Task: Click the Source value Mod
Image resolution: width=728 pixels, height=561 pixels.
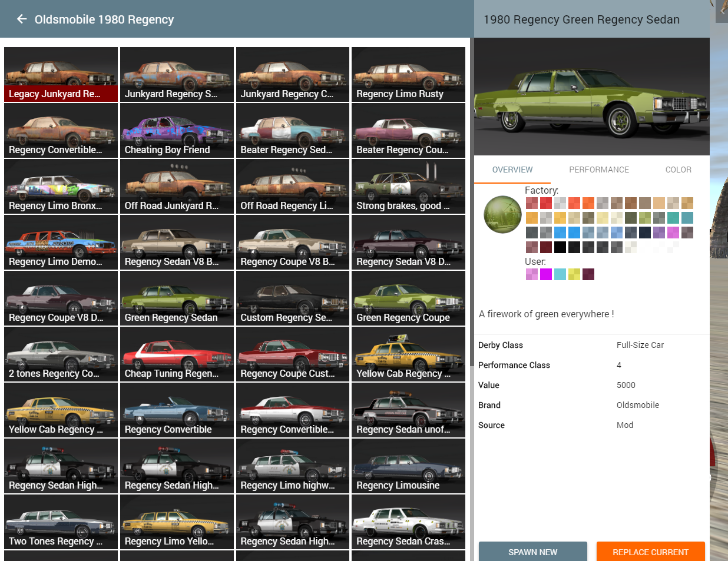Action: [625, 425]
